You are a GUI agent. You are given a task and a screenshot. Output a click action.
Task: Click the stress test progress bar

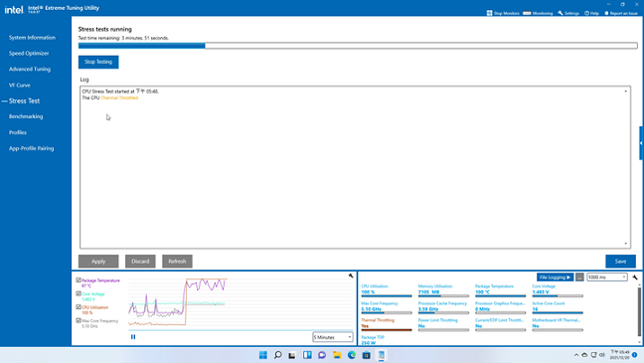click(358, 46)
